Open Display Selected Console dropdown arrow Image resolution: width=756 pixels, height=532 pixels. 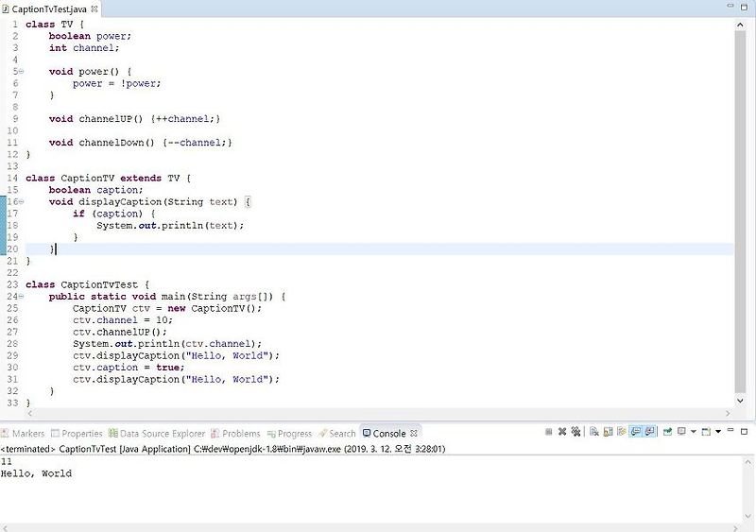(694, 431)
